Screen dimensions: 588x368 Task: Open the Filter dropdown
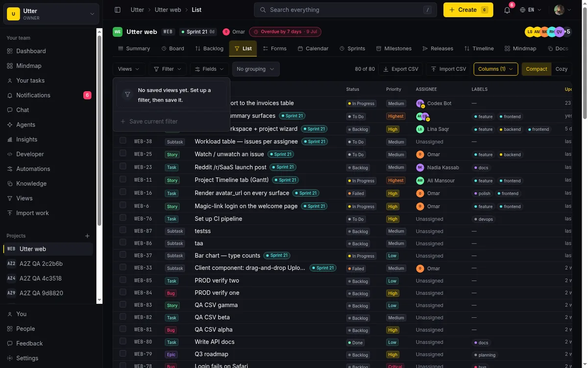pyautogui.click(x=168, y=69)
